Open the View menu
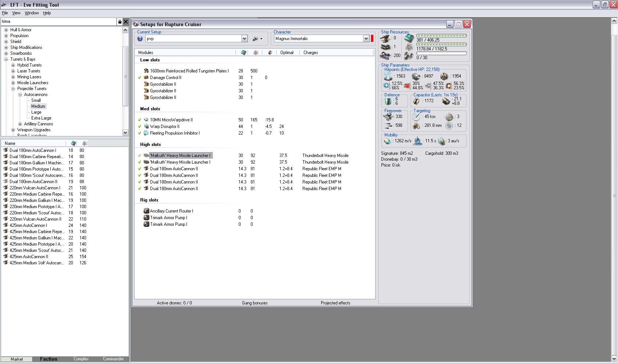 click(x=16, y=13)
